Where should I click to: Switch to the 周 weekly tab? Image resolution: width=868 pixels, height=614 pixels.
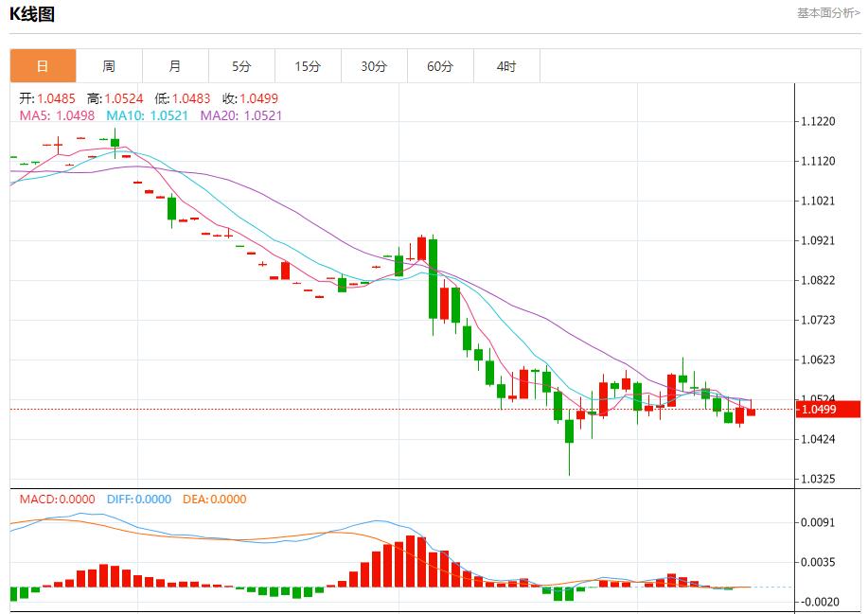pyautogui.click(x=109, y=66)
